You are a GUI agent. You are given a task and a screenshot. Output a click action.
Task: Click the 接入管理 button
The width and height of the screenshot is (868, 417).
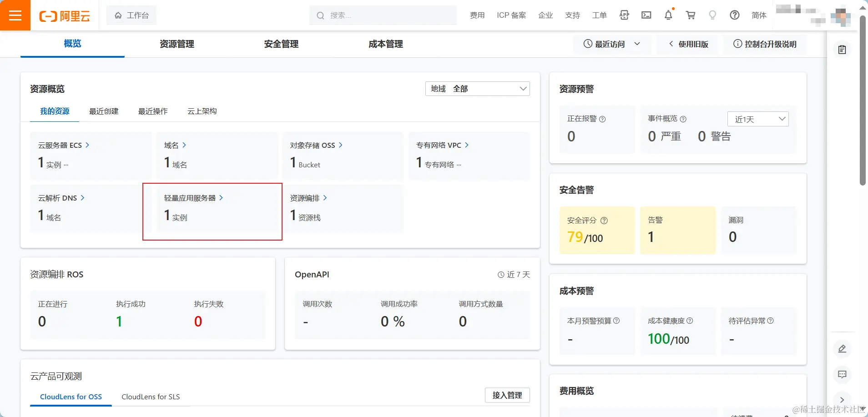[507, 395]
